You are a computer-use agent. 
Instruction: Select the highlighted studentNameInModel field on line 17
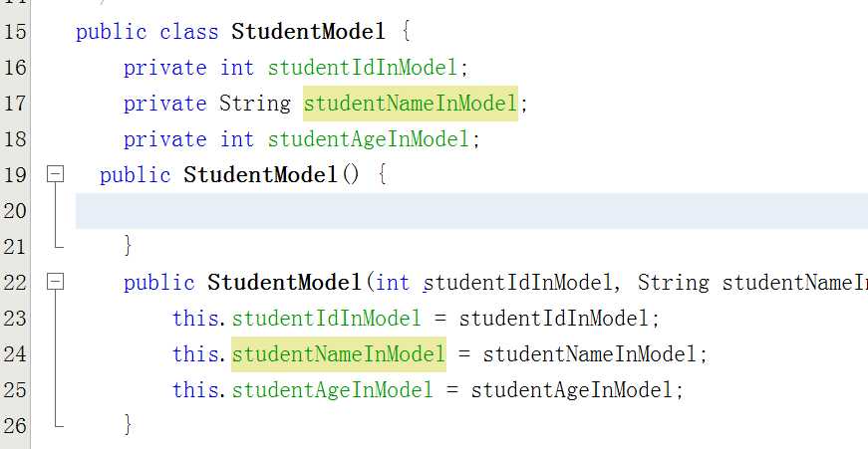411,104
